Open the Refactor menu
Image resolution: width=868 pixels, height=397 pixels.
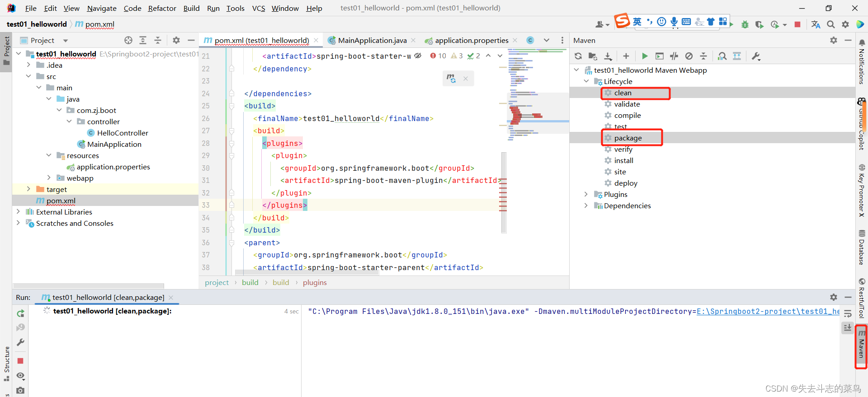coord(162,8)
